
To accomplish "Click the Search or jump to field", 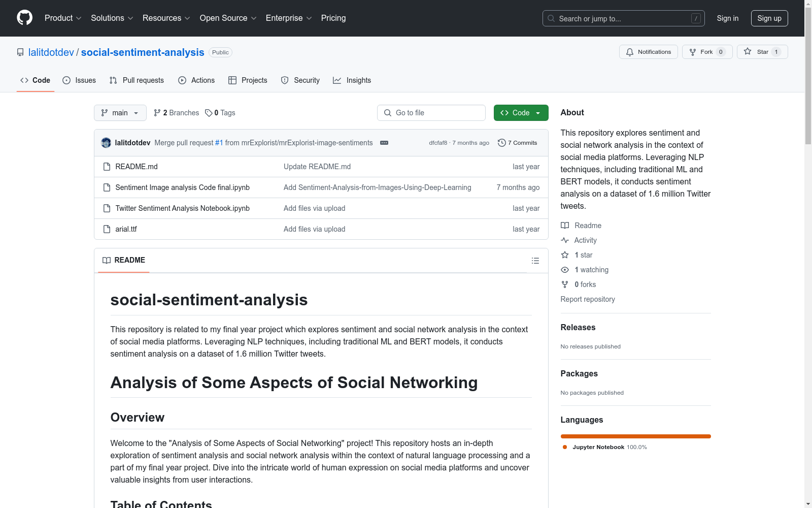I will (x=624, y=18).
